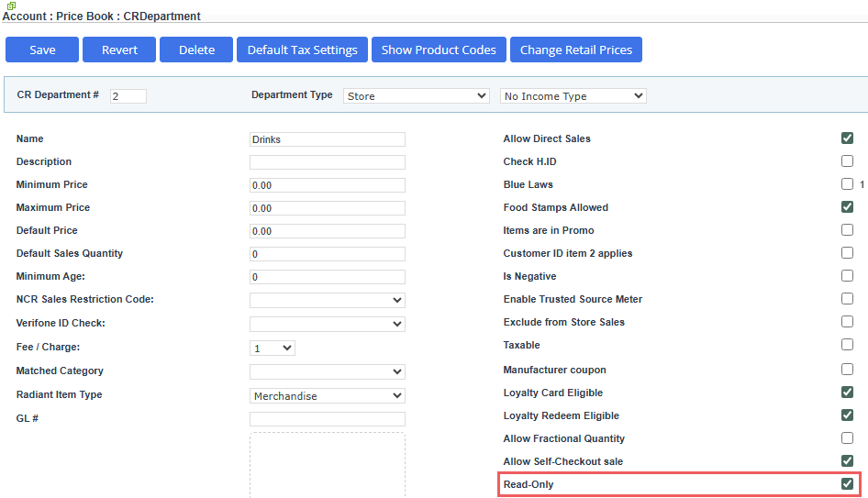Open Default Tax Settings
The height and width of the screenshot is (498, 868).
(x=303, y=50)
